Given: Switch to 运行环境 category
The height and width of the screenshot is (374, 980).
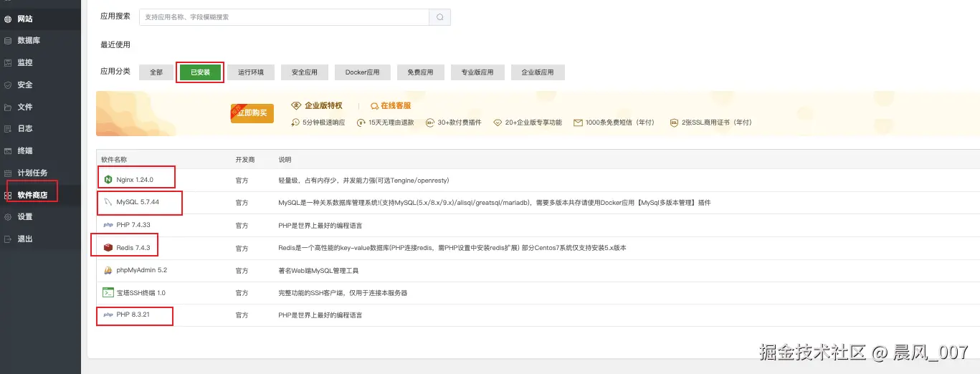Looking at the screenshot, I should pyautogui.click(x=251, y=72).
